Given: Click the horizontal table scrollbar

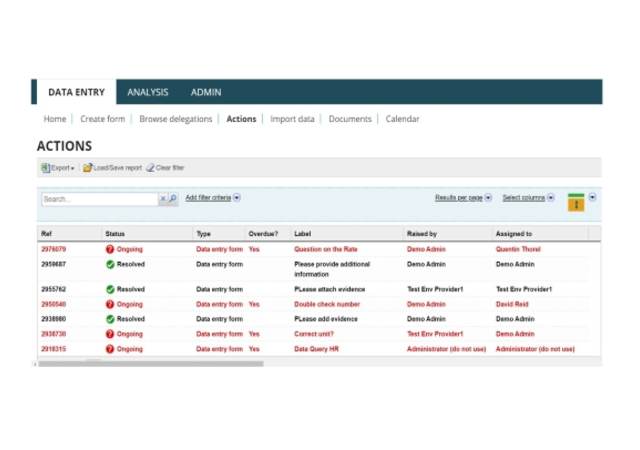Looking at the screenshot, I should [151, 363].
